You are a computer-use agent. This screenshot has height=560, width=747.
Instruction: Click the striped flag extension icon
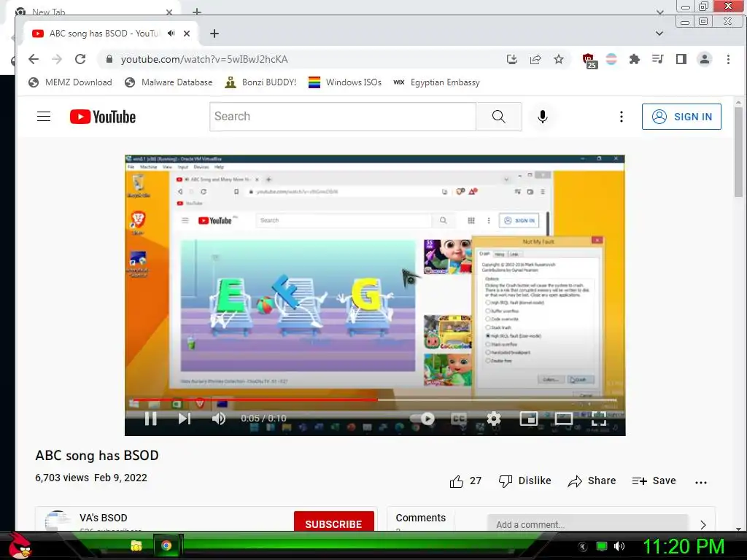pyautogui.click(x=611, y=59)
